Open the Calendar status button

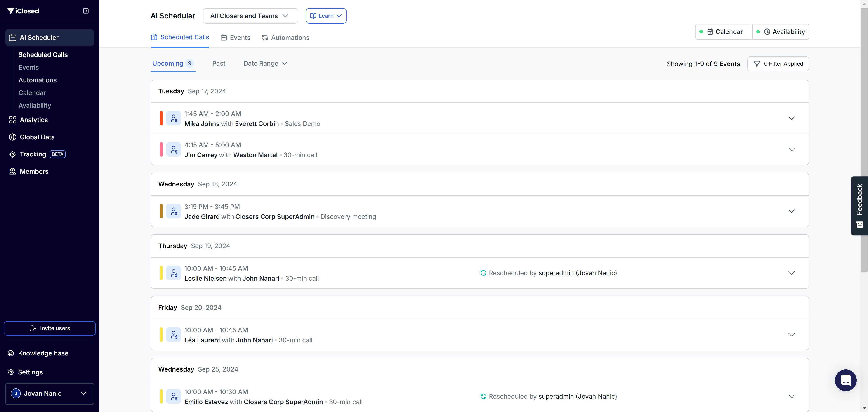click(724, 32)
